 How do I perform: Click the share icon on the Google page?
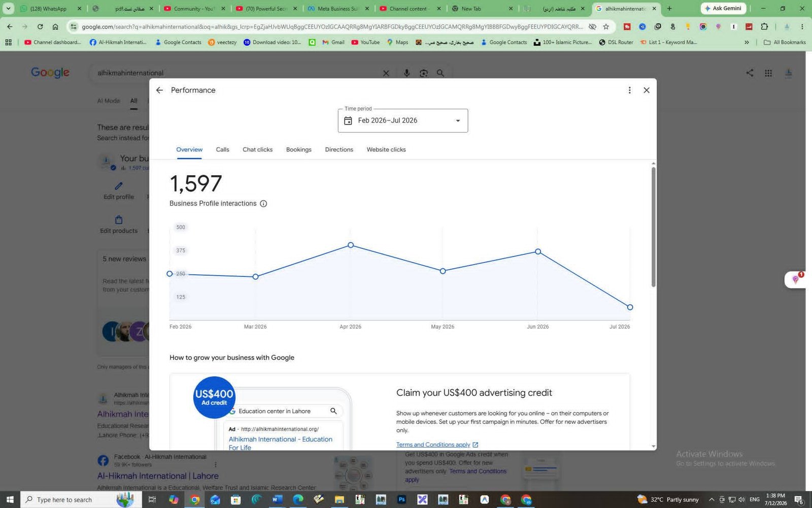point(750,73)
